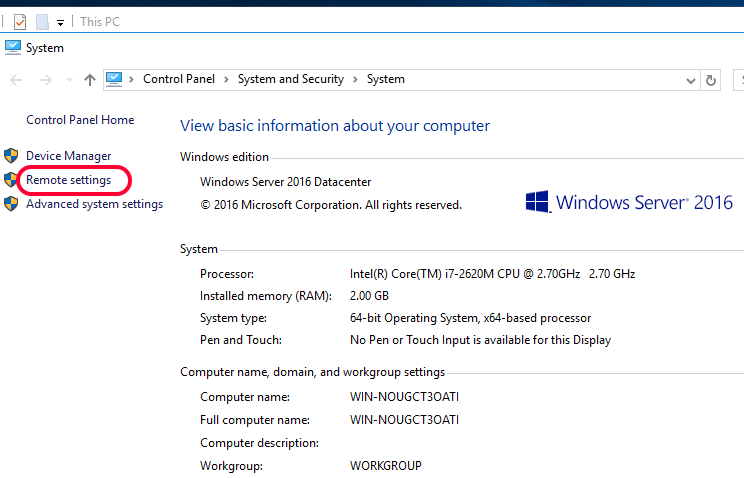Click the 2016 Microsoft Corporation copyright text

[x=331, y=205]
